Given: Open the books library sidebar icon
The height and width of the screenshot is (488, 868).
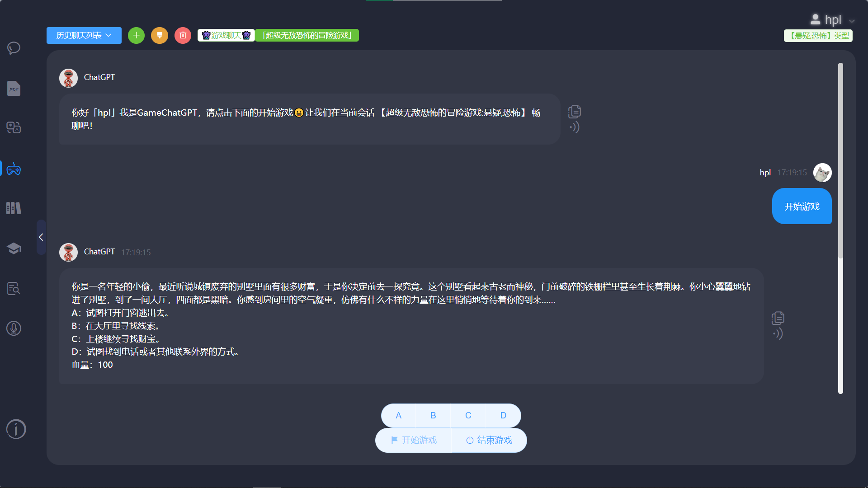Looking at the screenshot, I should pos(14,208).
